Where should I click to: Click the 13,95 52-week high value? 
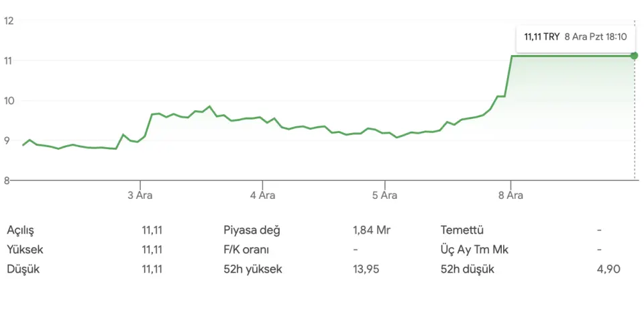(x=366, y=269)
